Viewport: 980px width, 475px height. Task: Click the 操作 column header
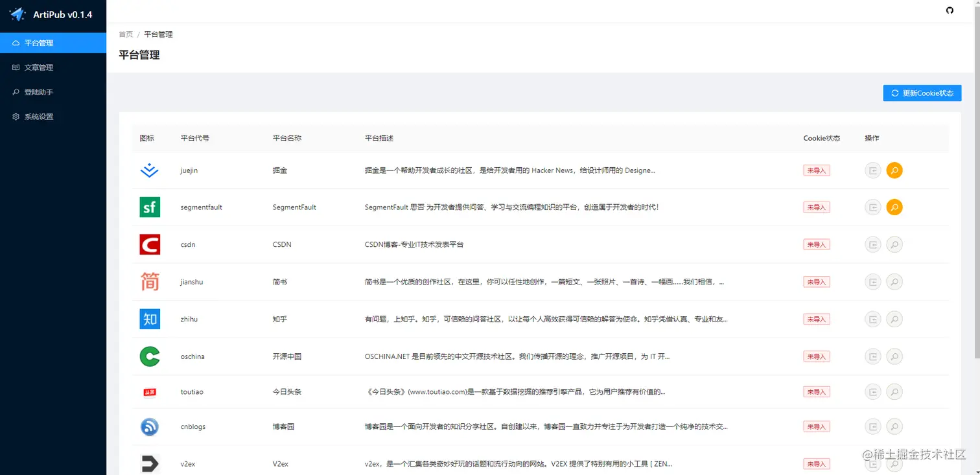(x=872, y=138)
